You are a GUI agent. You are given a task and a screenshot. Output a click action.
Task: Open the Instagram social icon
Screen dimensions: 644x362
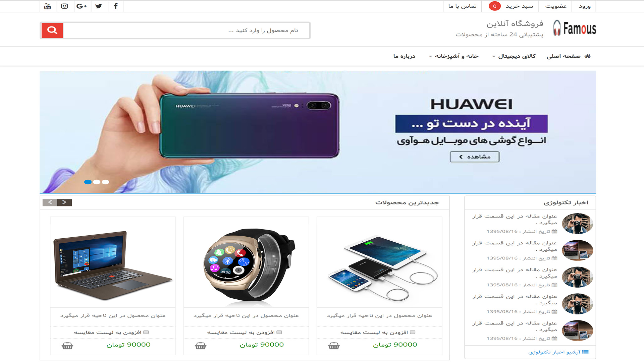point(64,6)
